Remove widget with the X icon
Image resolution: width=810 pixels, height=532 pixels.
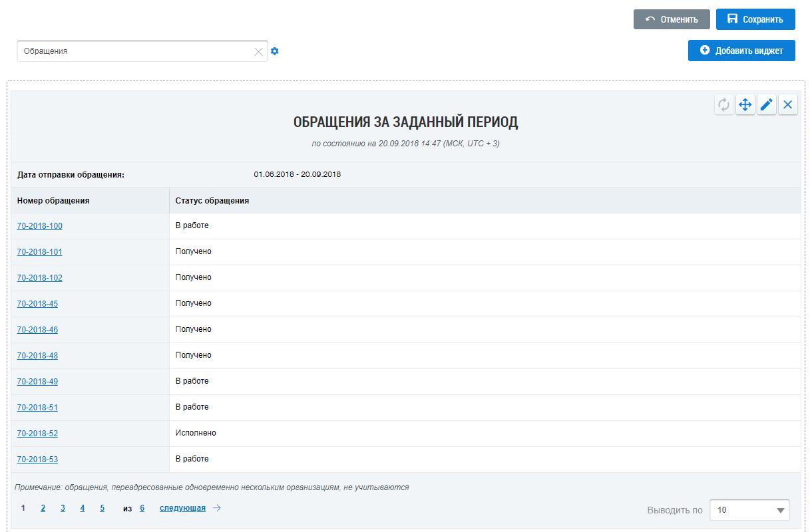click(x=788, y=104)
